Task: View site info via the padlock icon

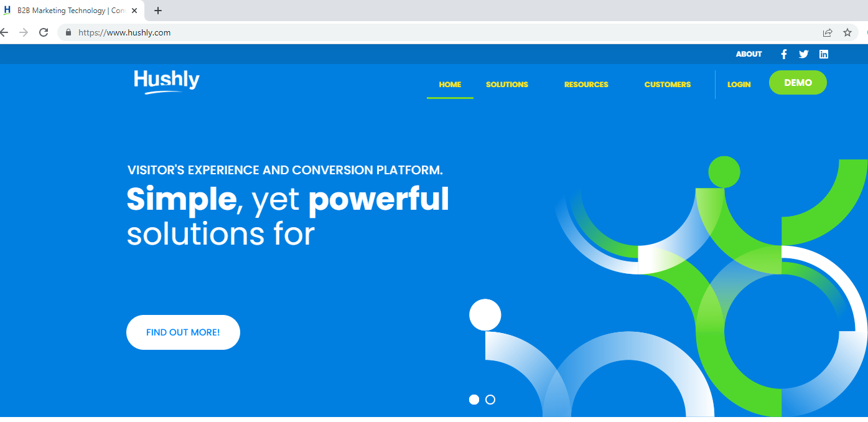Action: point(68,32)
